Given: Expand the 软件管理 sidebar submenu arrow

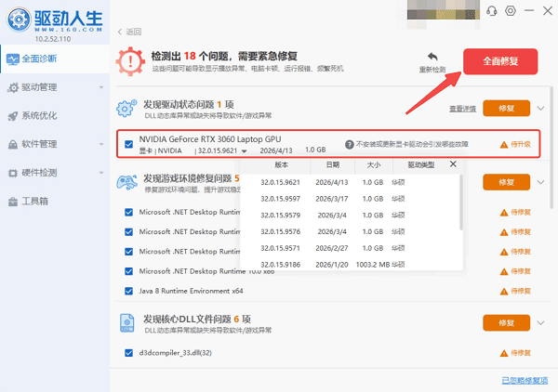Looking at the screenshot, I should [x=101, y=144].
